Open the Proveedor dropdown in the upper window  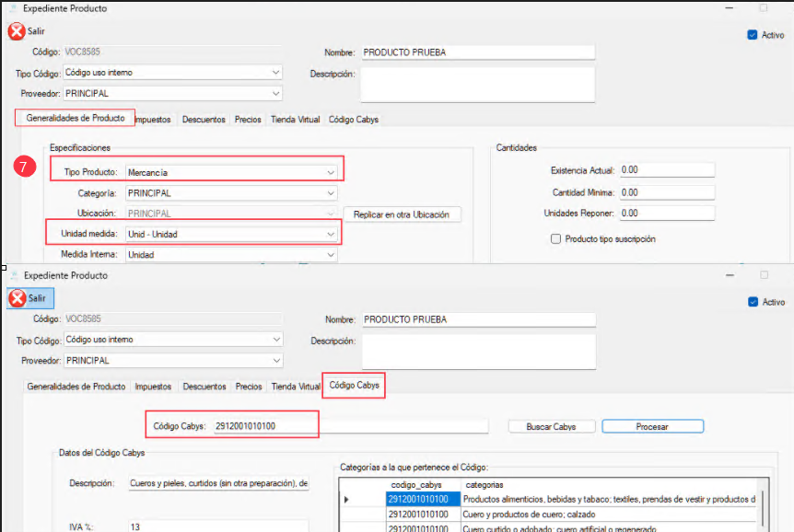pos(275,93)
